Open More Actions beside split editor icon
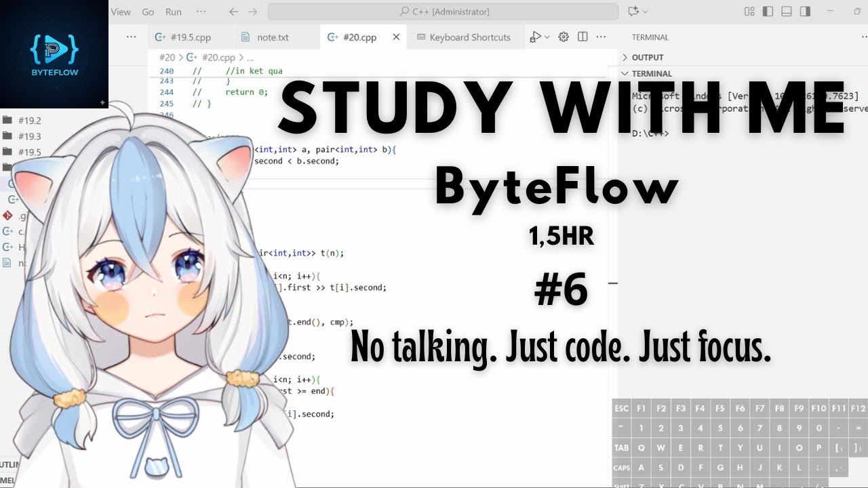This screenshot has width=868, height=488. 601,37
